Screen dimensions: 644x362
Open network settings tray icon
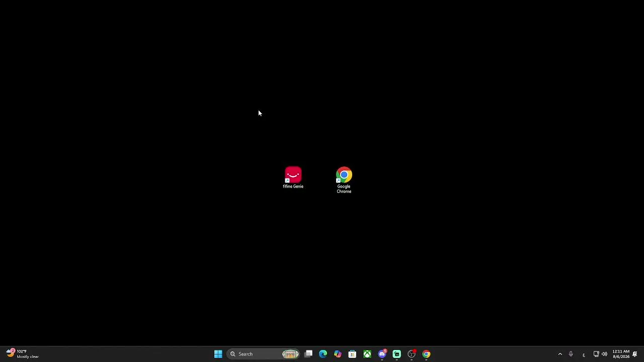coord(596,354)
